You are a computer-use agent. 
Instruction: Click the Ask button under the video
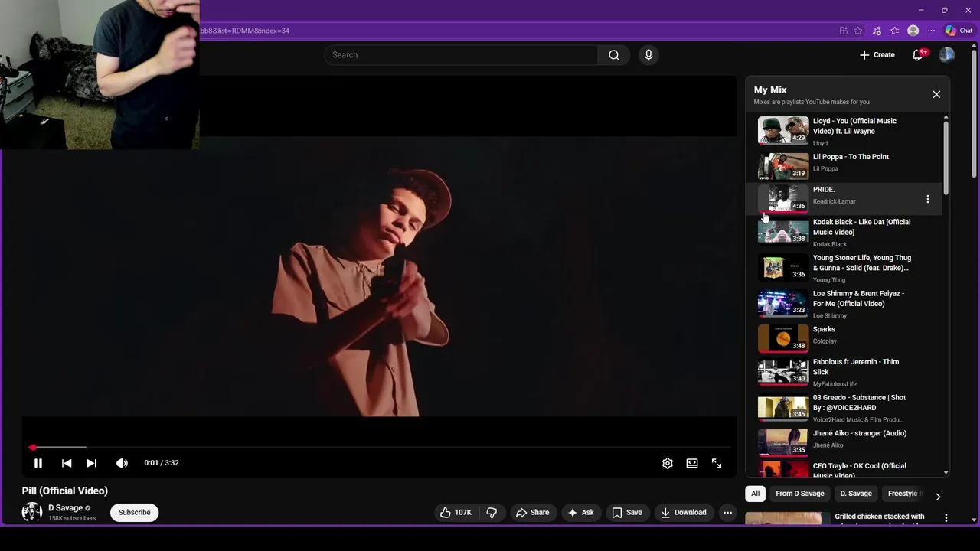[x=581, y=513]
